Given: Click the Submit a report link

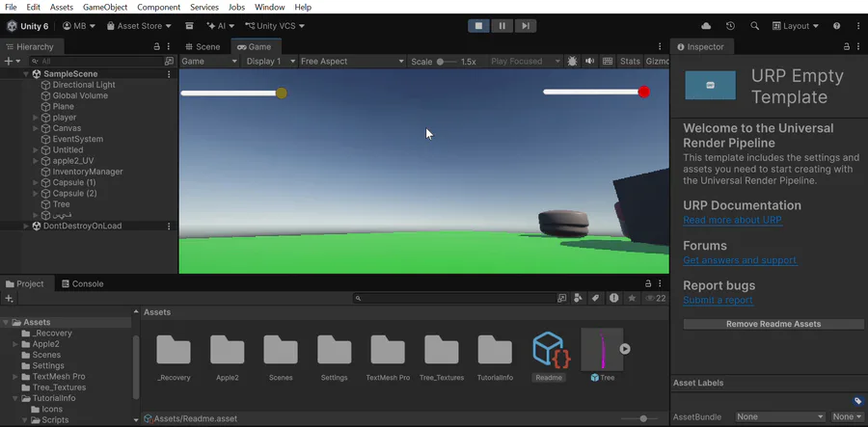Looking at the screenshot, I should [718, 301].
